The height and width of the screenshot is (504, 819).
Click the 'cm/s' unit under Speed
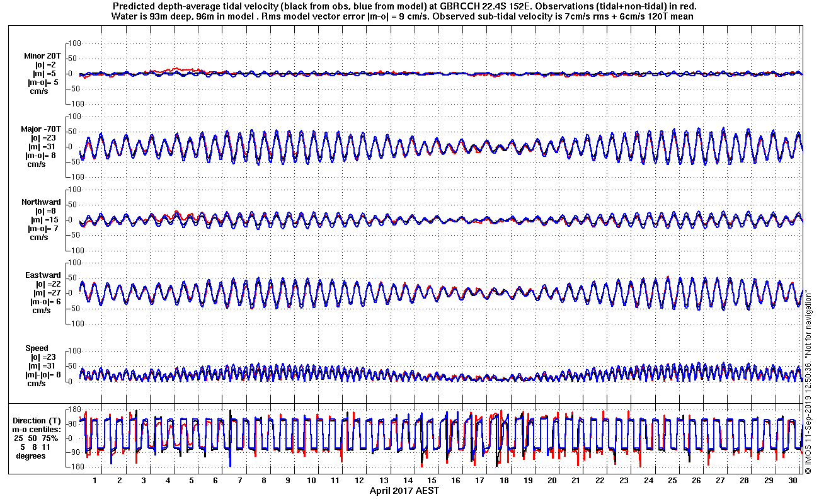36,384
